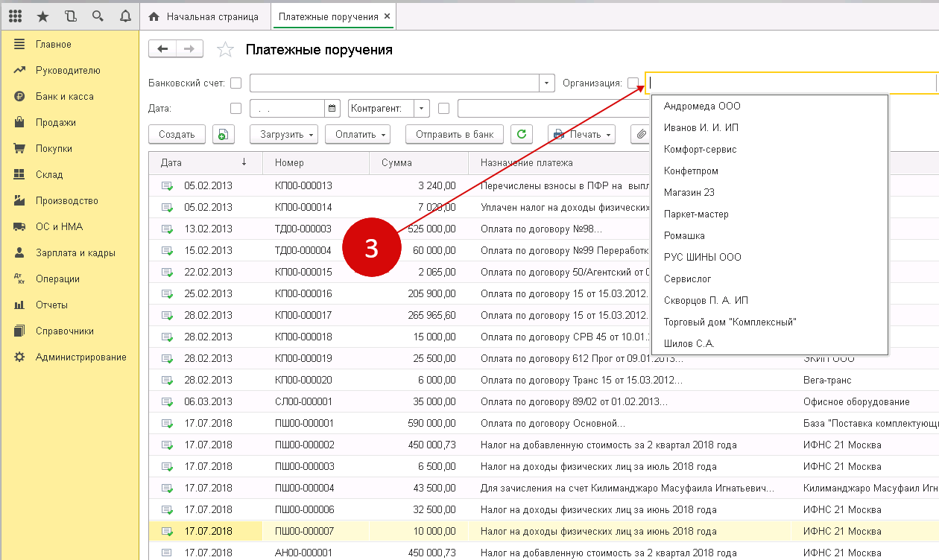939x560 pixels.
Task: Open the favorites star in top bar
Action: click(x=42, y=16)
